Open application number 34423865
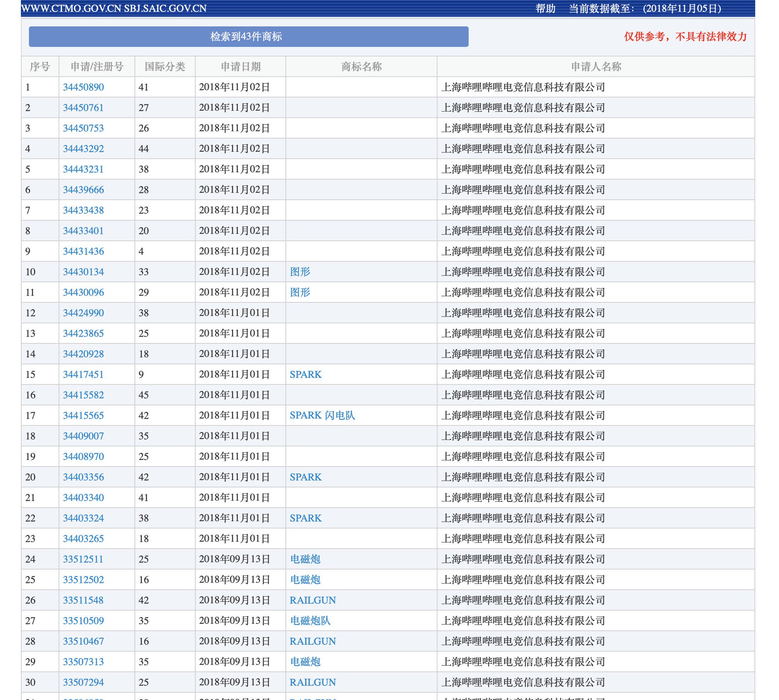The height and width of the screenshot is (700, 779). [83, 334]
